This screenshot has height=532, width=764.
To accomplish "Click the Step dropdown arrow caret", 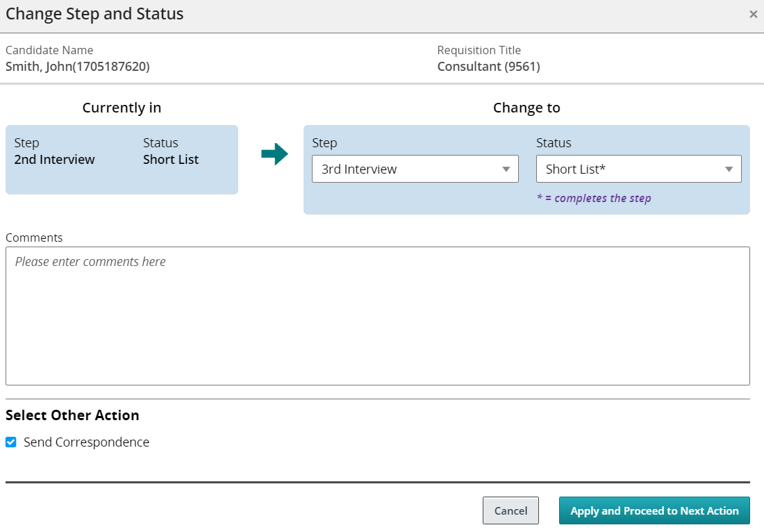I will pos(506,169).
